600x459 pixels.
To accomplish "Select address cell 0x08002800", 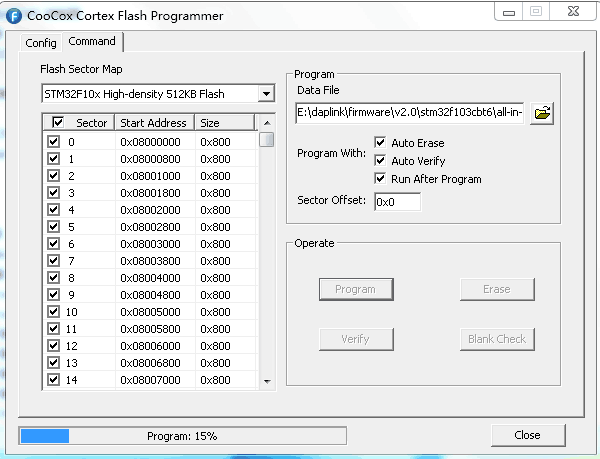I will click(x=150, y=227).
